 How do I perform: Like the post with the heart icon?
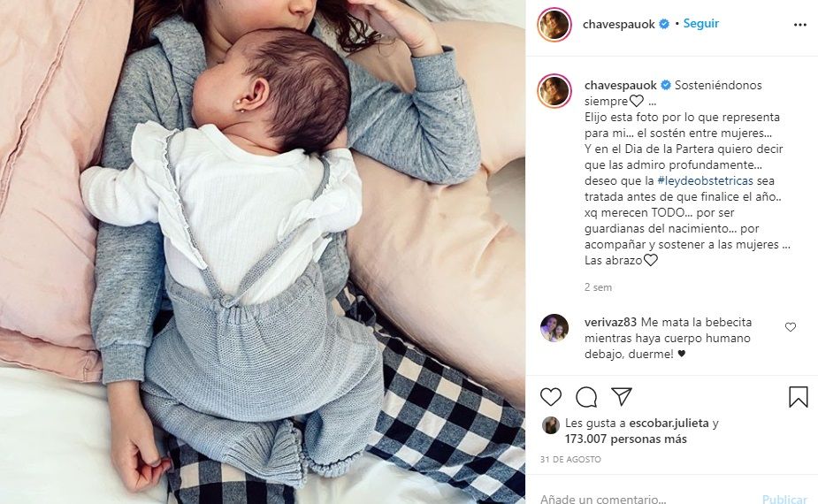coord(550,397)
